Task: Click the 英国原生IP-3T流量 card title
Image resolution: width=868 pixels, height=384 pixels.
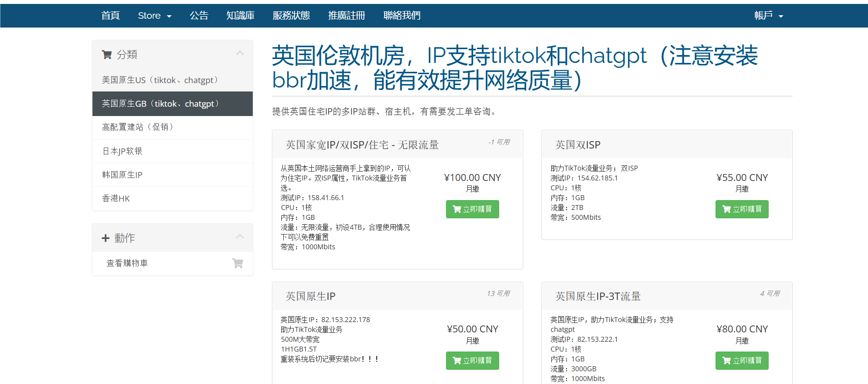Action: tap(598, 296)
